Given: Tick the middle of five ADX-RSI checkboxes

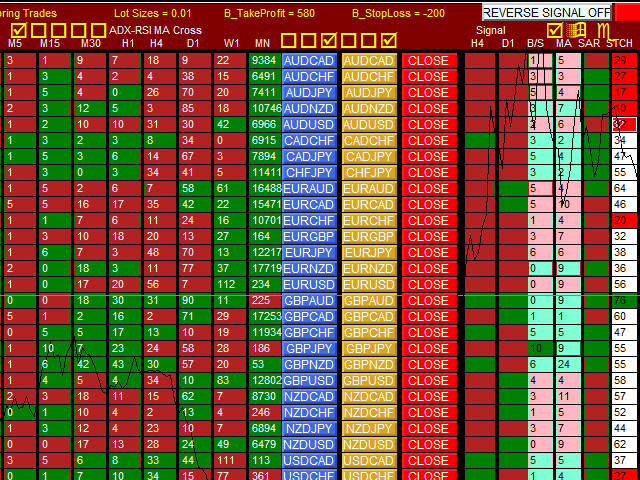Looking at the screenshot, I should (58, 30).
